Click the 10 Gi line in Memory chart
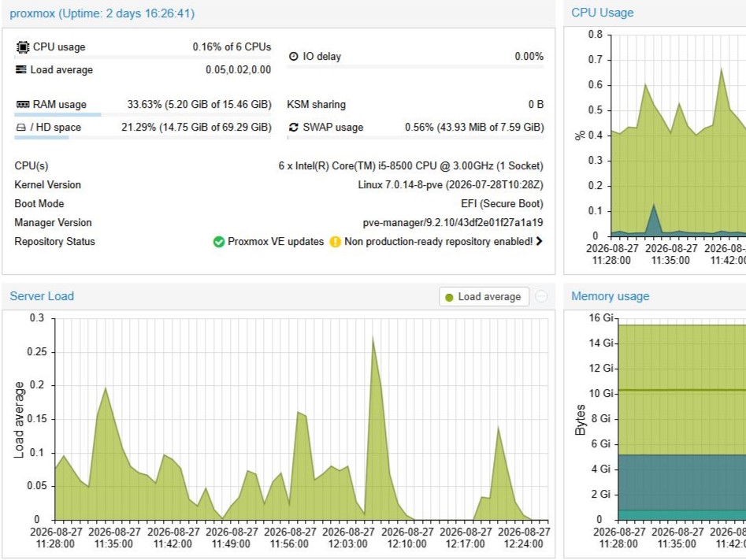 pos(681,390)
